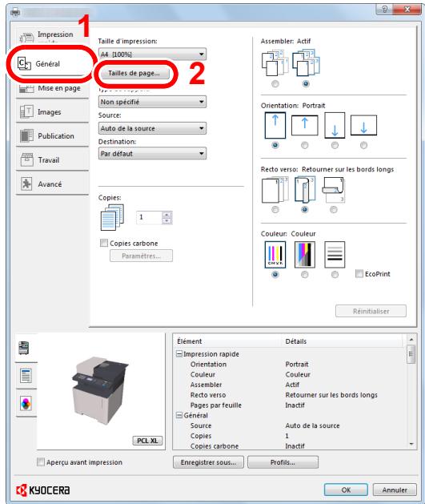Click the auto color mode icon

pyautogui.click(x=305, y=255)
